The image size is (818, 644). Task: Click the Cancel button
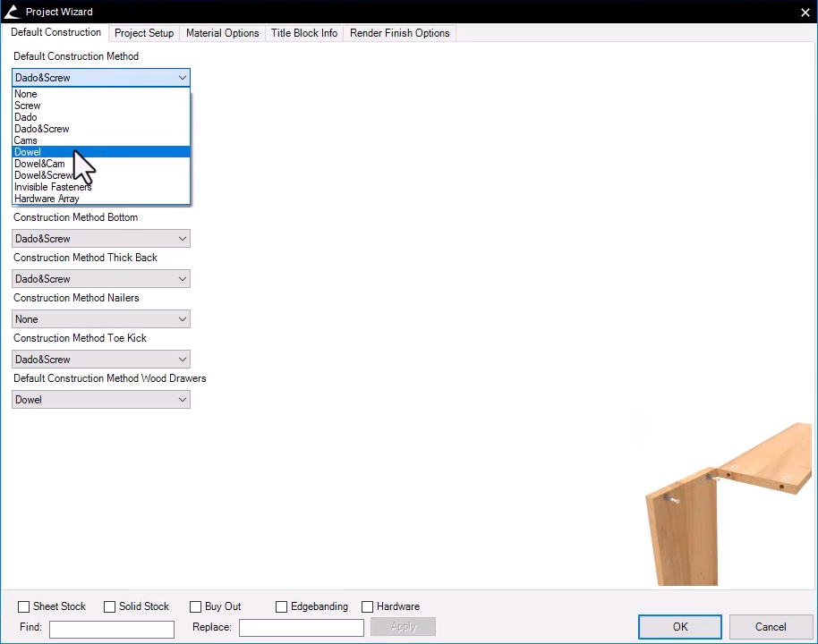click(x=770, y=626)
